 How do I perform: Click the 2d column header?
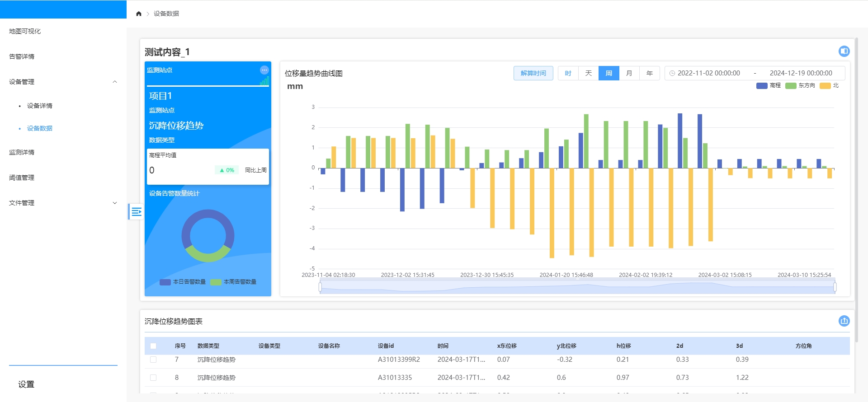(x=680, y=346)
